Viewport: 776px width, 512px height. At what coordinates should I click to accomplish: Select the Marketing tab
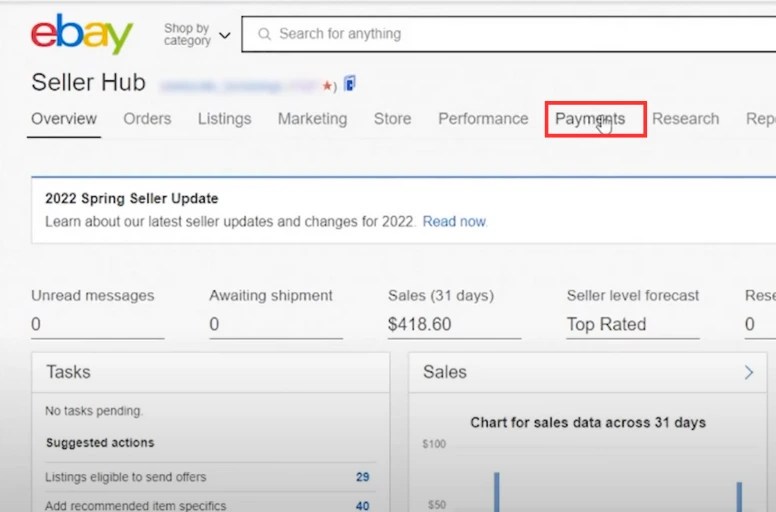312,119
